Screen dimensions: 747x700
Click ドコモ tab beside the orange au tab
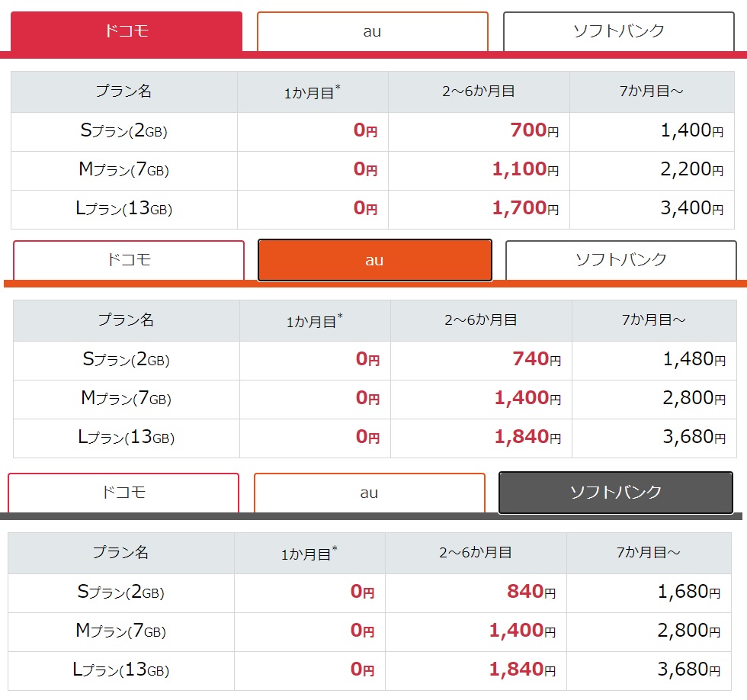tap(129, 260)
